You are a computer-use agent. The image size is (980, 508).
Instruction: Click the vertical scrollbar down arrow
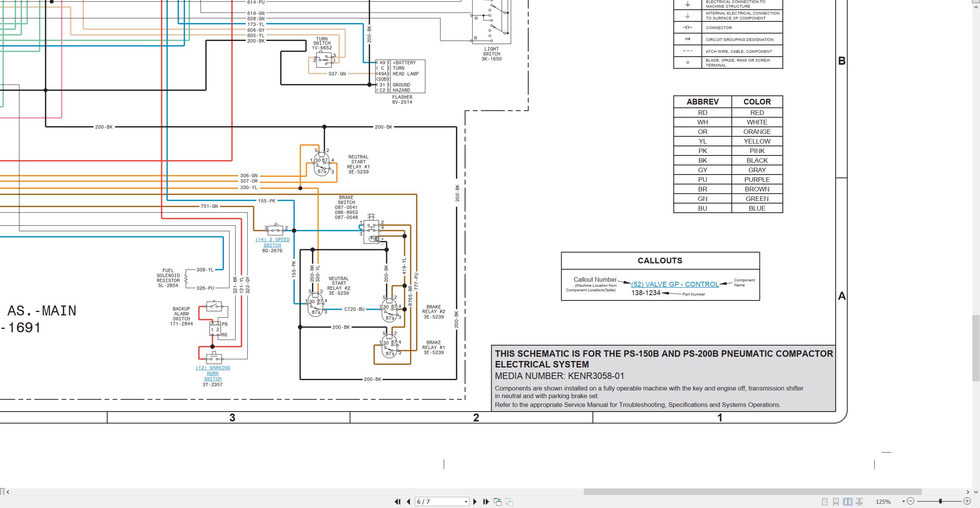(x=976, y=492)
